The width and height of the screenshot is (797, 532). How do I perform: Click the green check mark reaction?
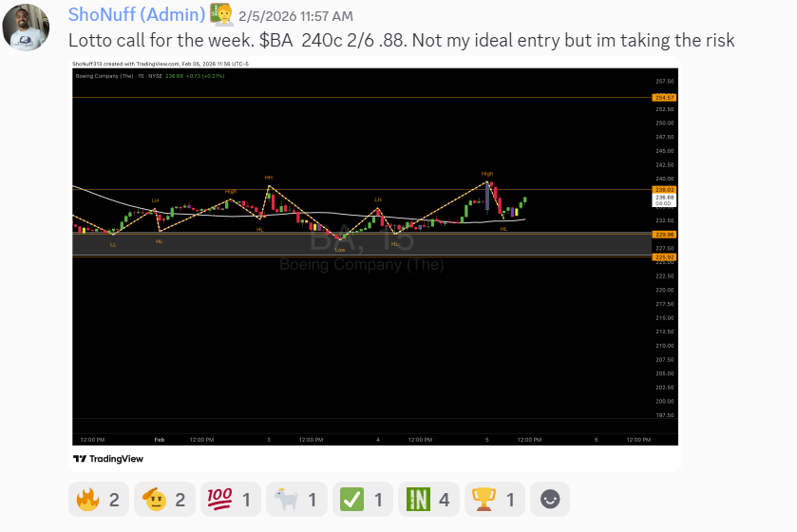pyautogui.click(x=363, y=500)
